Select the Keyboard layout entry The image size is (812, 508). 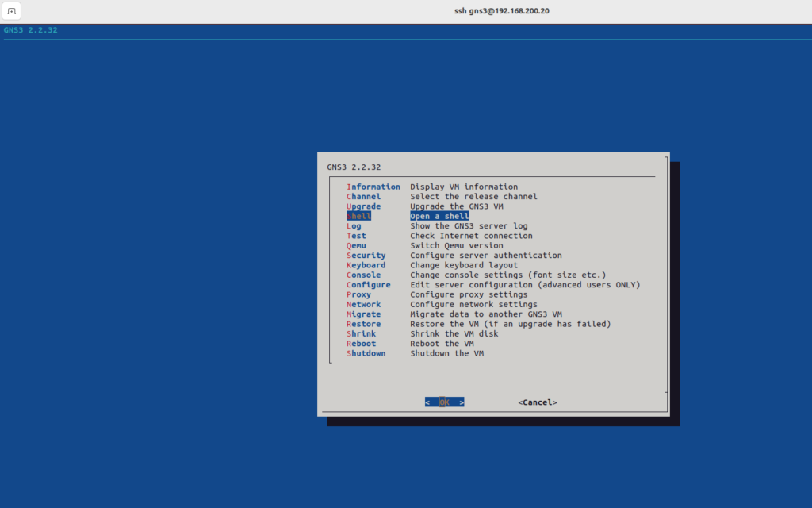(x=366, y=265)
